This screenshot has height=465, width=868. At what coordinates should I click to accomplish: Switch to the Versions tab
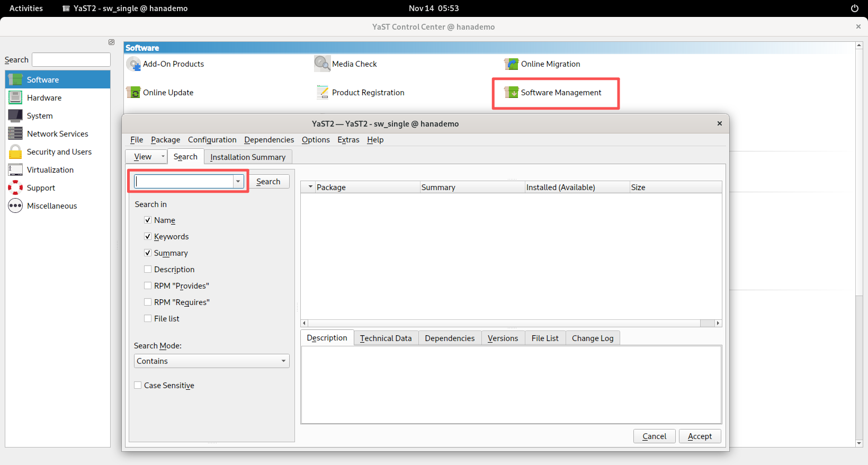click(503, 338)
